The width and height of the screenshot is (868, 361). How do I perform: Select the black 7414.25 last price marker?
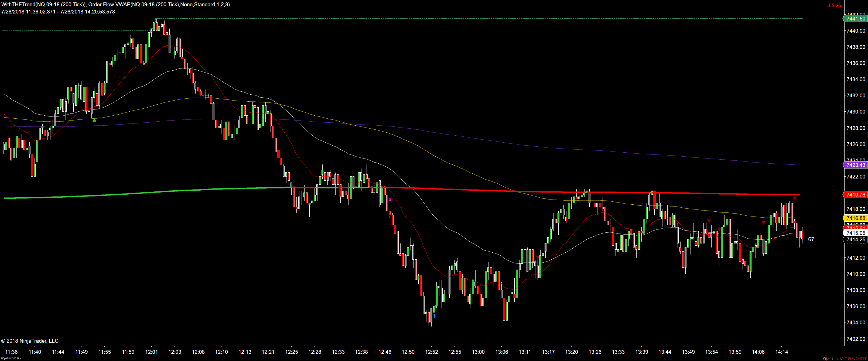(856, 240)
